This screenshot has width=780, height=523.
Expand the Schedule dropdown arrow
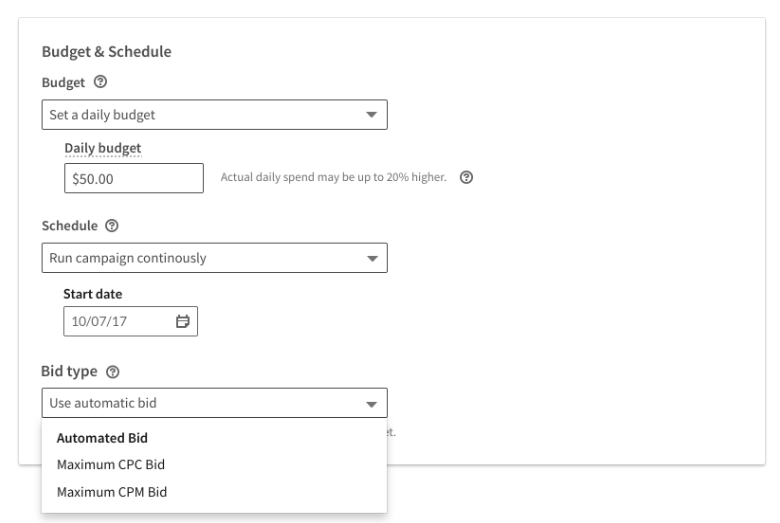[x=371, y=258]
